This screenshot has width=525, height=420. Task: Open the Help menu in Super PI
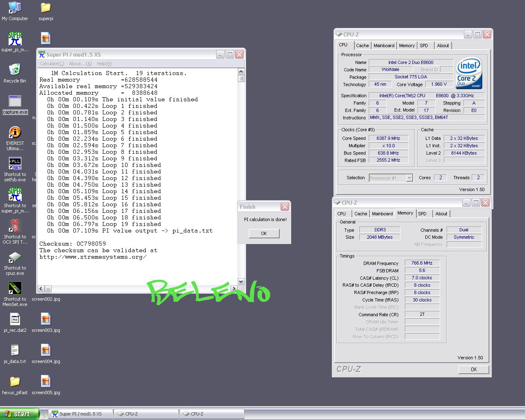coord(104,64)
